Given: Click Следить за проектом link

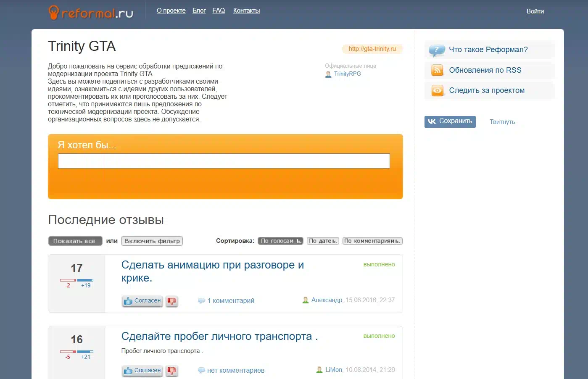Looking at the screenshot, I should coord(487,90).
